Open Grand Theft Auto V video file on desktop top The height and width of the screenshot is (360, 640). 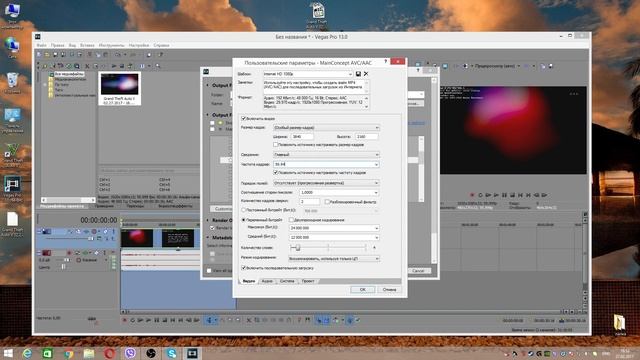[x=317, y=16]
